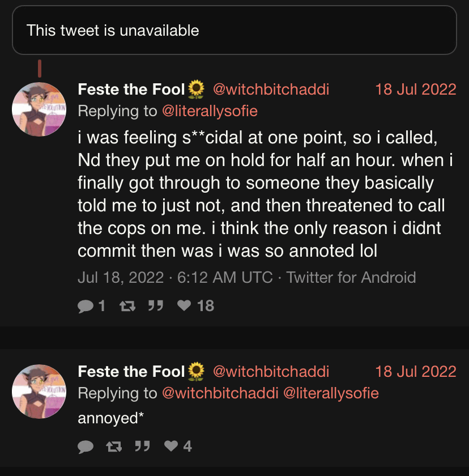Click 18 Jul 2022 date on second tweet
Screen dimensions: 469x476
coord(415,372)
